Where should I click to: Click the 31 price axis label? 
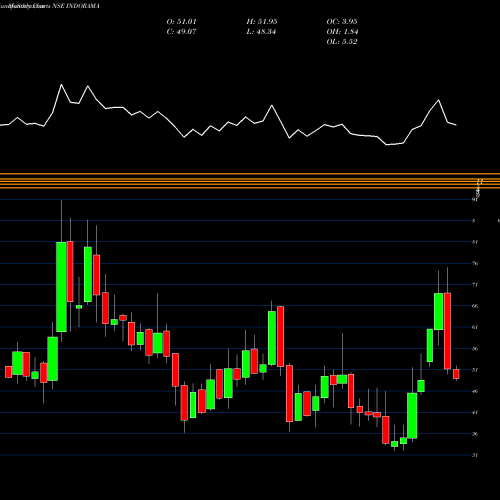tap(475, 455)
